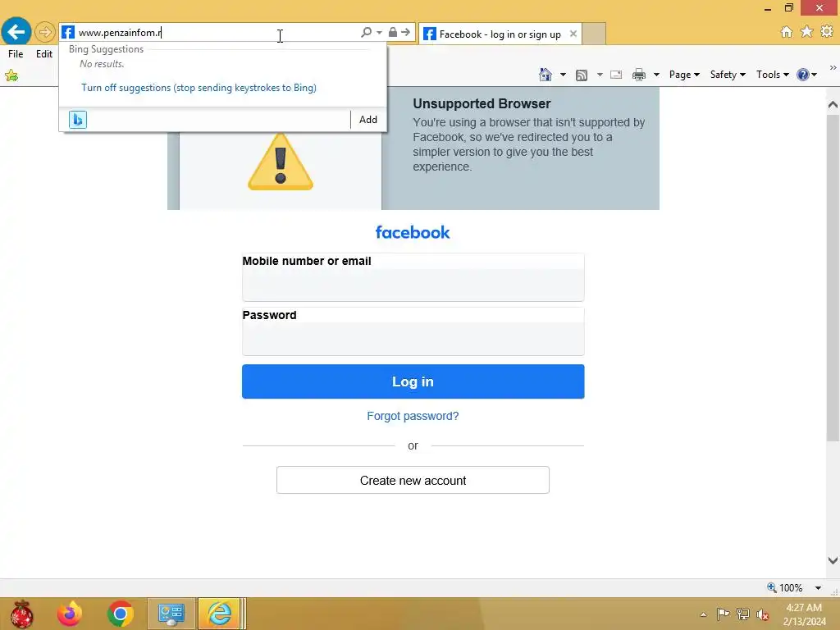Click the vertical scrollbar thumb

833,277
